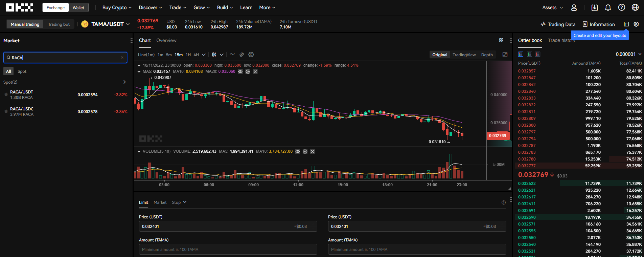This screenshot has height=257, width=644.
Task: Select the candlestick chart type icon
Action: click(214, 55)
